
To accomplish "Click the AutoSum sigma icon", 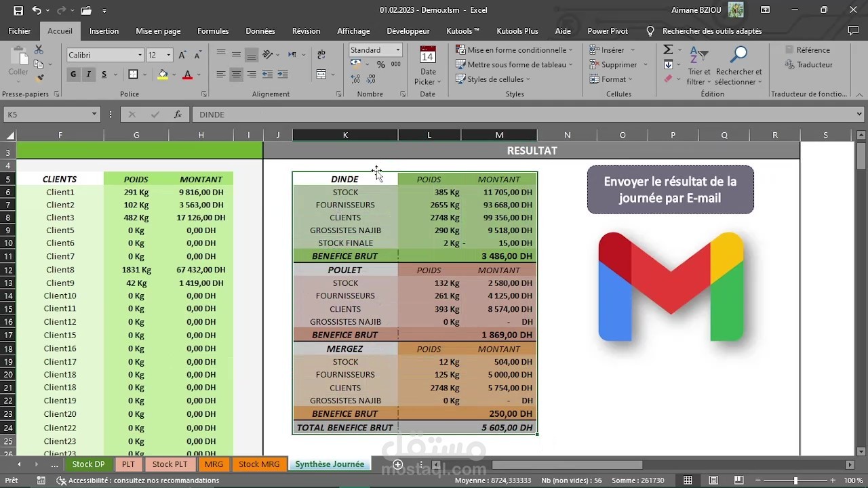I will pos(668,50).
